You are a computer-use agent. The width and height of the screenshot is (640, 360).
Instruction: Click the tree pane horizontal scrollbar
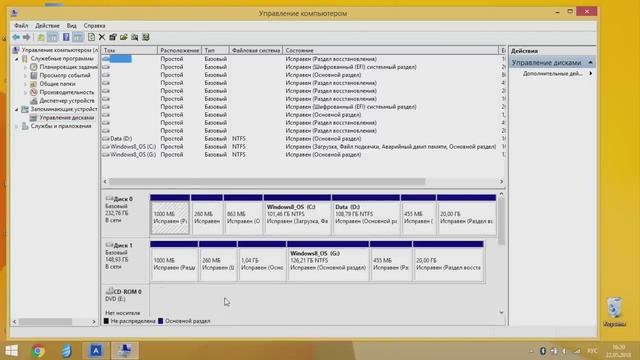(45, 322)
